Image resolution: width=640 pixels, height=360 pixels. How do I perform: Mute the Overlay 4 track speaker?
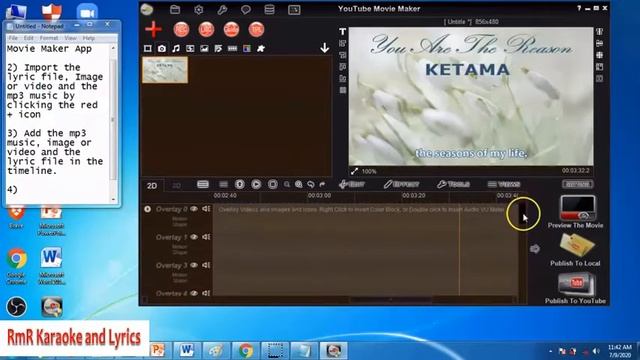[x=206, y=293]
